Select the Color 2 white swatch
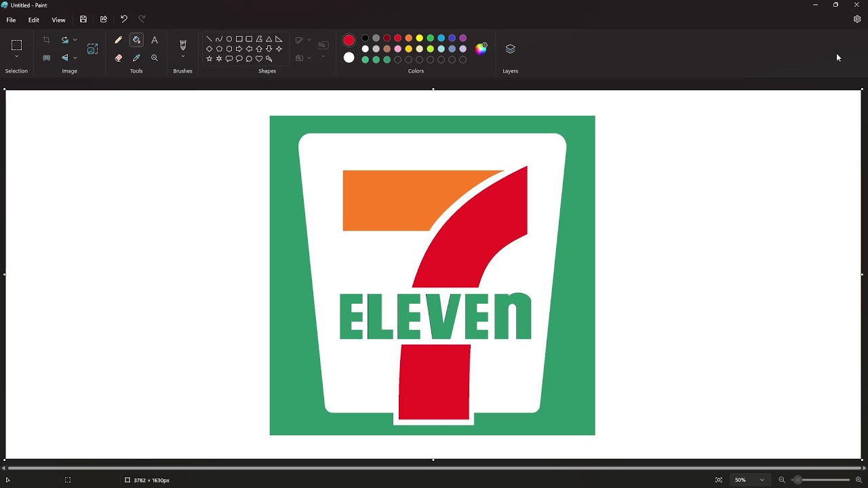The image size is (868, 488). (x=349, y=58)
